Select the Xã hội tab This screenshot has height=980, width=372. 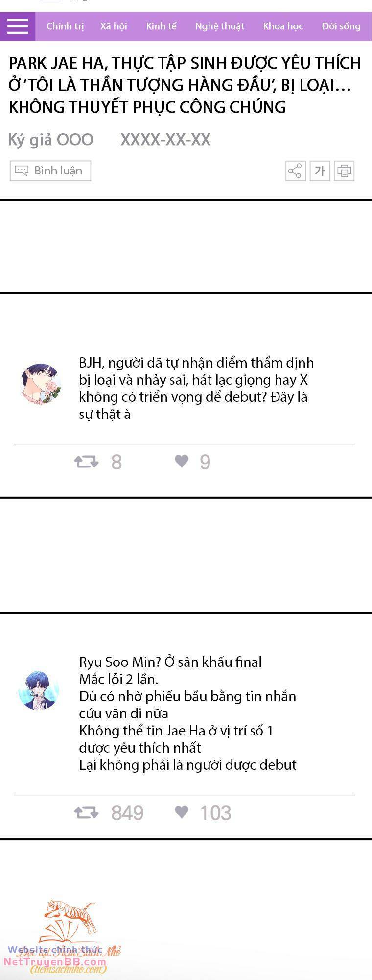114,26
